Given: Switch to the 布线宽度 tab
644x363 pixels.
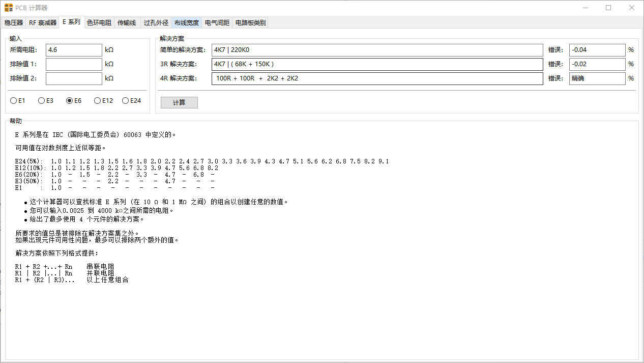Looking at the screenshot, I should coord(187,23).
